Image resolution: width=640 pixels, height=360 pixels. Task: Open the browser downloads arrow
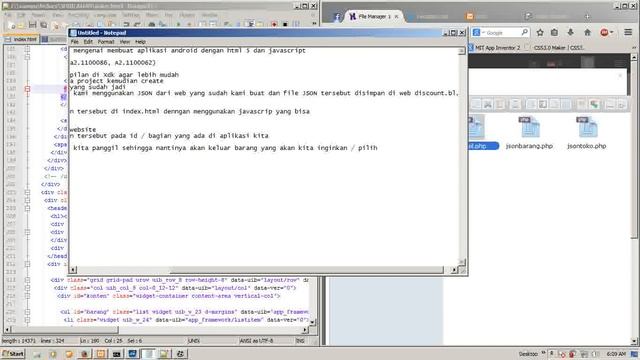click(571, 32)
